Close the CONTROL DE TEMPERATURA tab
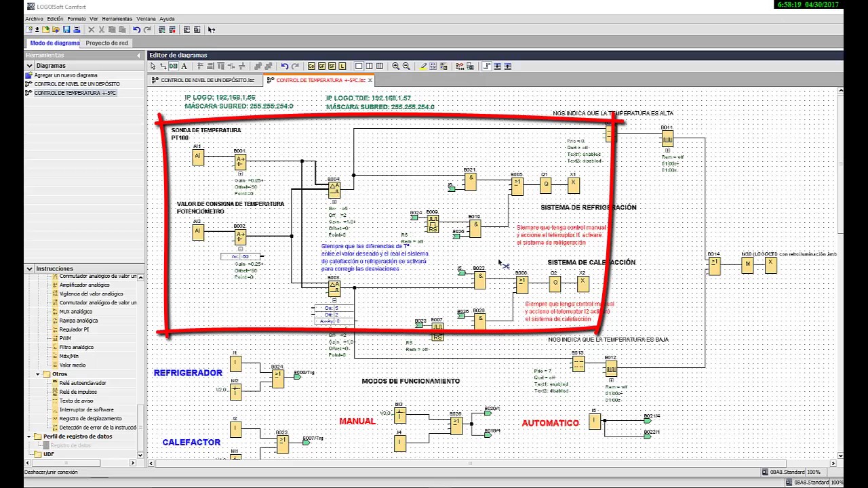 click(x=370, y=80)
